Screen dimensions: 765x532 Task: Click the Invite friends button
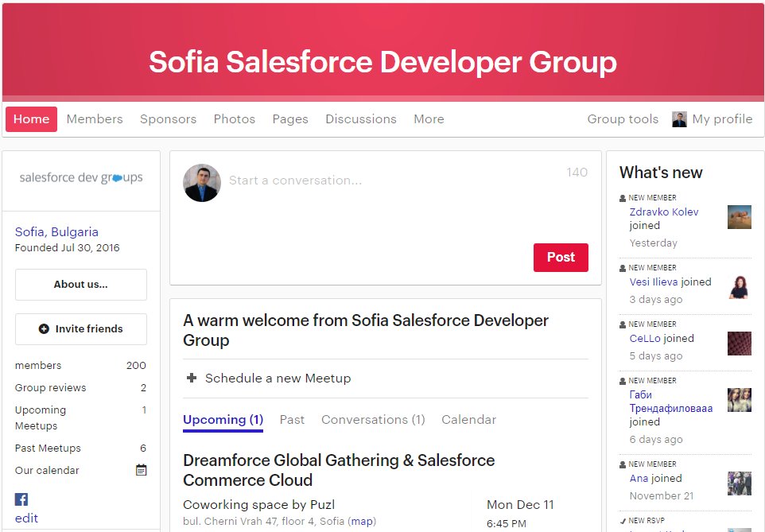(x=81, y=329)
